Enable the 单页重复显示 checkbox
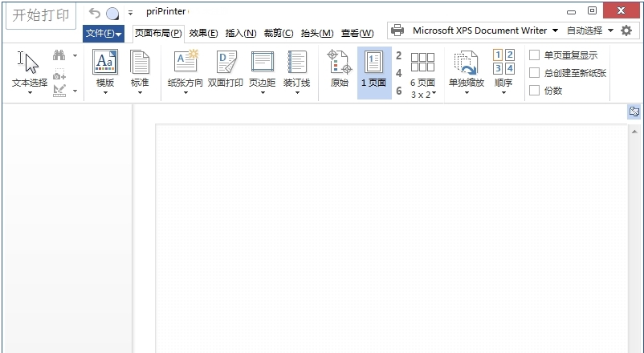 pyautogui.click(x=534, y=55)
